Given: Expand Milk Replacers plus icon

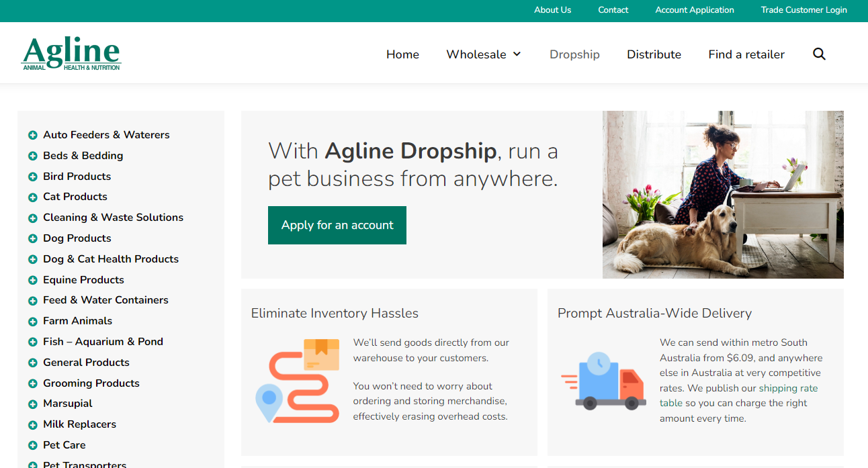Looking at the screenshot, I should click(32, 425).
